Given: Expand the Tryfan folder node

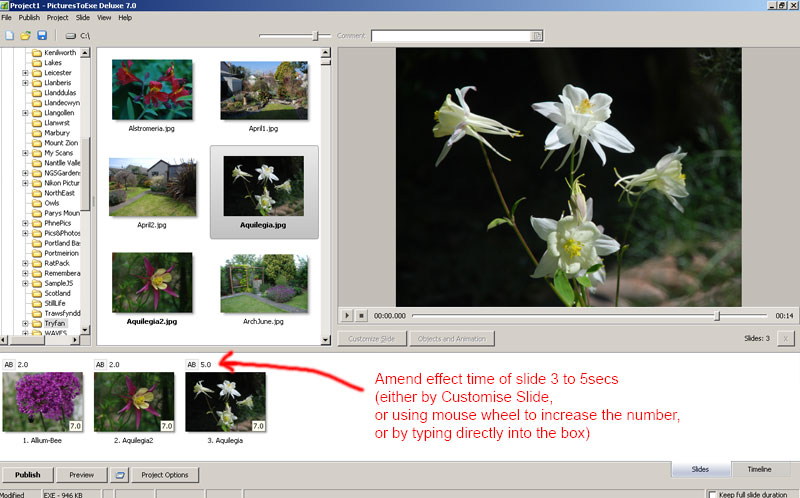Looking at the screenshot, I should click(x=25, y=324).
